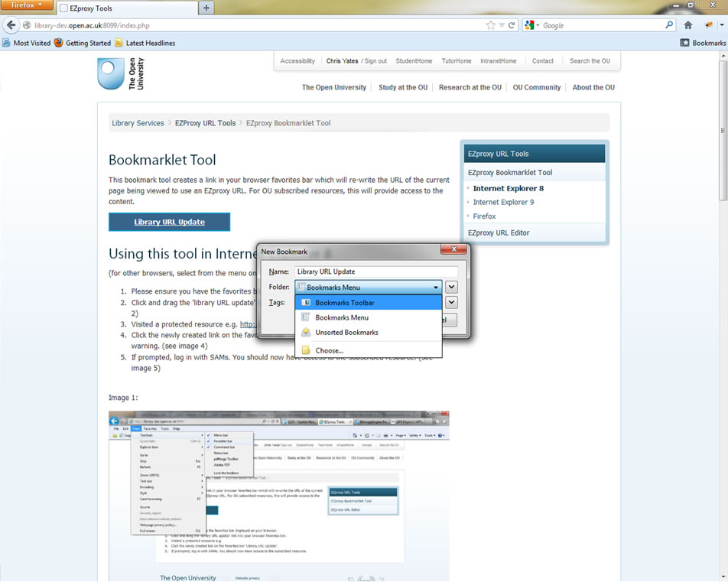Click the Library URL Update button
The width and height of the screenshot is (728, 582).
pos(170,222)
